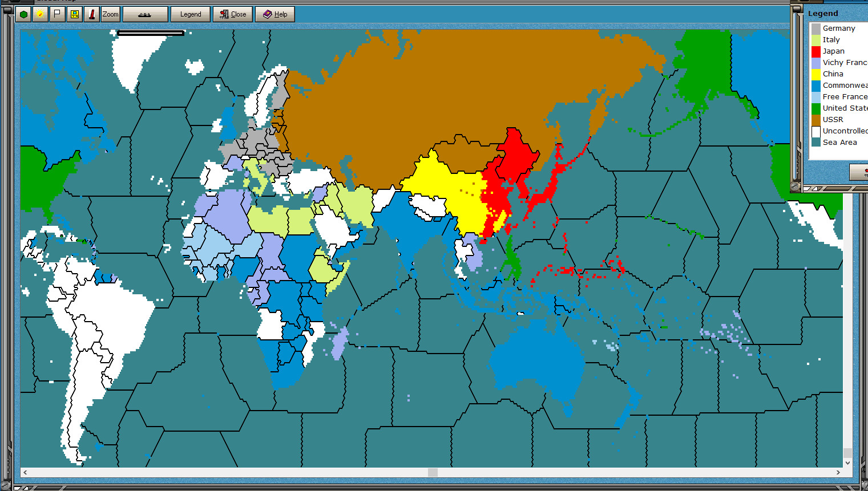The width and height of the screenshot is (868, 491).
Task: Click the vertical scrollbar thumb beside the map
Action: click(847, 453)
